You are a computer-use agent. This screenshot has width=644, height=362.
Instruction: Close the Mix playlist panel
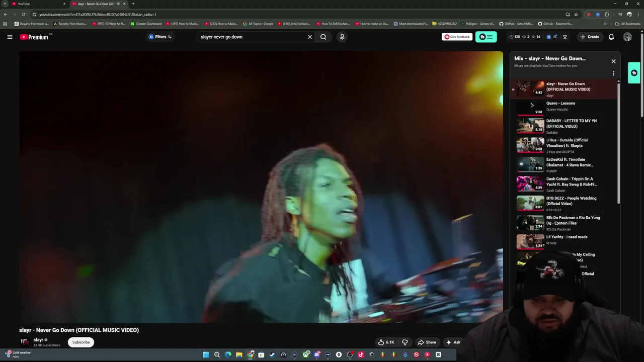[x=613, y=61]
